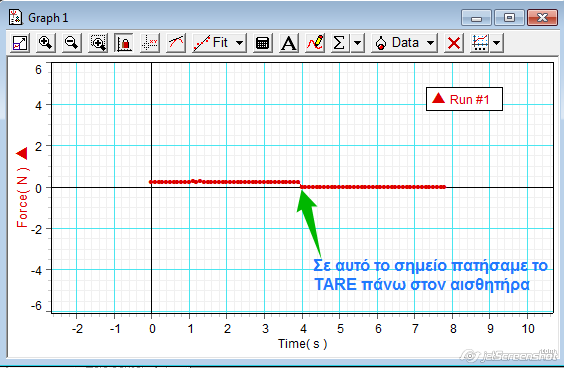The image size is (564, 368).
Task: Select the blue Greek TARE annotation text
Action: pos(430,275)
